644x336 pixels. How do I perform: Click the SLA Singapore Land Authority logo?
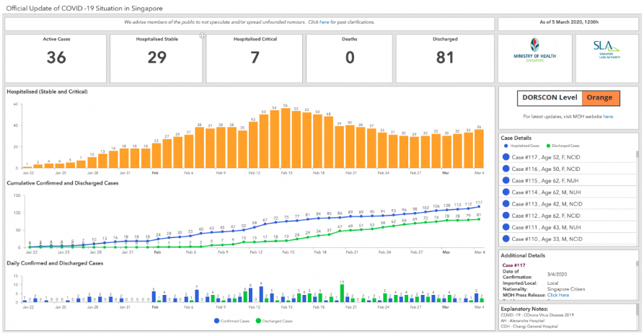tap(606, 50)
